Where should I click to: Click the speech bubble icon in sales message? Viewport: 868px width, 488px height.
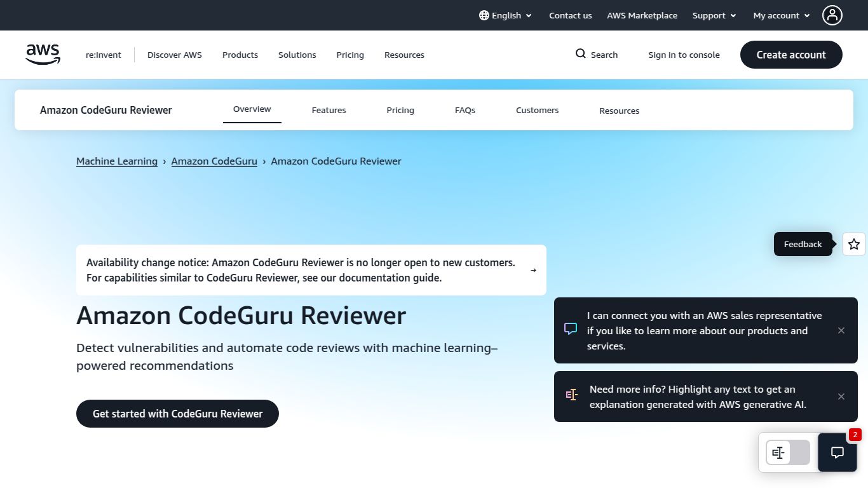click(x=570, y=329)
